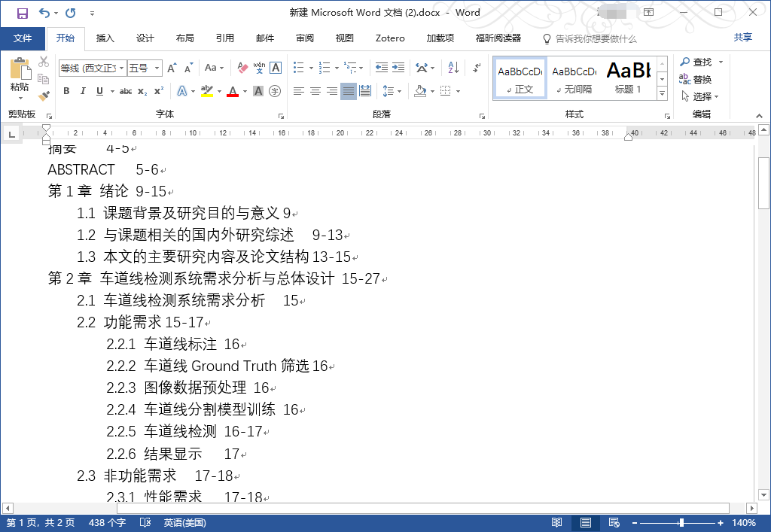Click the Replace button

pos(695,79)
